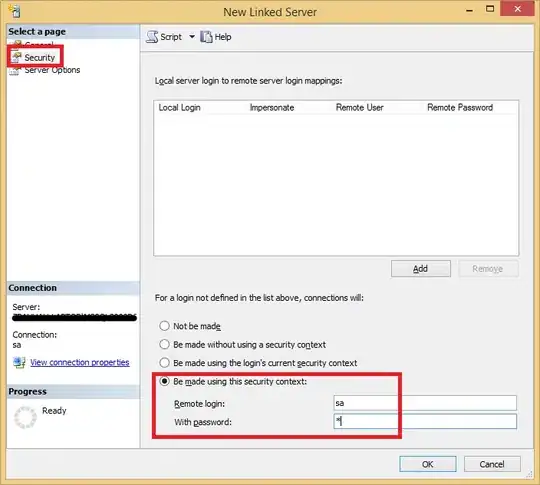Click into the Remote login field

click(425, 403)
